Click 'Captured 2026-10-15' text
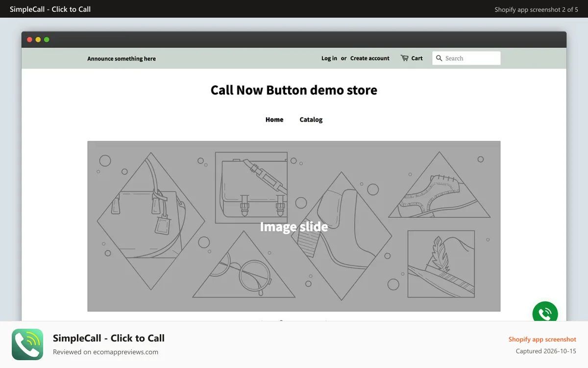The width and height of the screenshot is (588, 368). [546, 351]
